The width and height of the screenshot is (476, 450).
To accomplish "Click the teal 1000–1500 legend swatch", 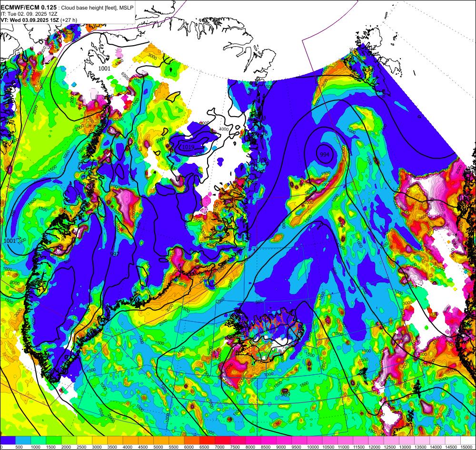I will coord(39,440).
